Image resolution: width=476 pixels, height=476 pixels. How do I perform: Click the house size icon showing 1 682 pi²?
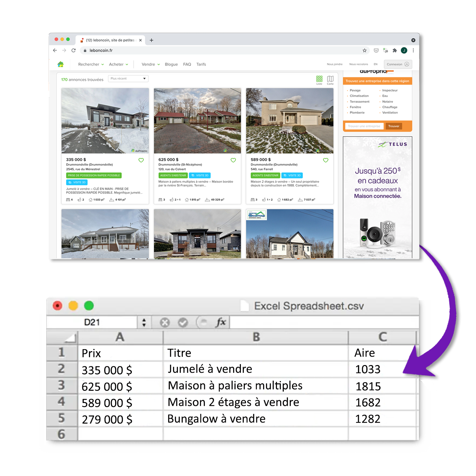279,199
